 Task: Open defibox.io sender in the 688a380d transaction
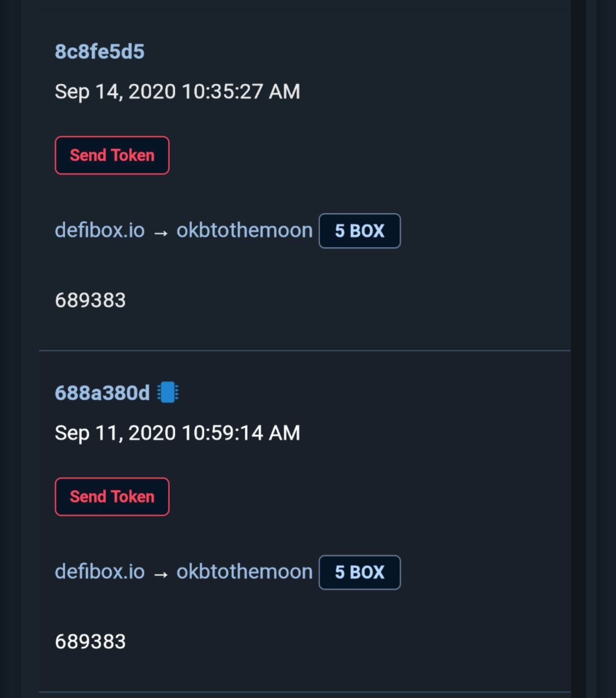99,571
